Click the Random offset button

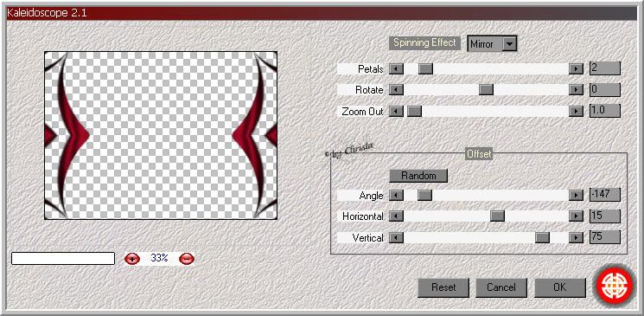tap(418, 176)
